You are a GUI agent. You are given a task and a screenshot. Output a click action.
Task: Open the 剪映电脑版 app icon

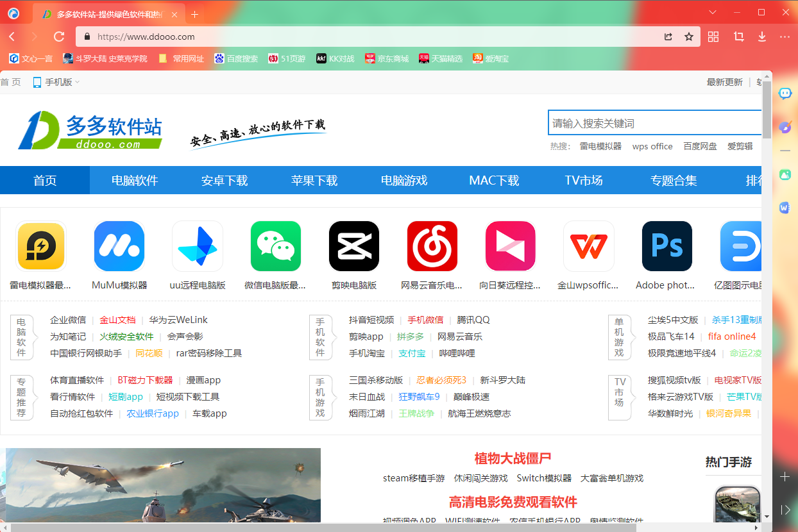(x=354, y=246)
